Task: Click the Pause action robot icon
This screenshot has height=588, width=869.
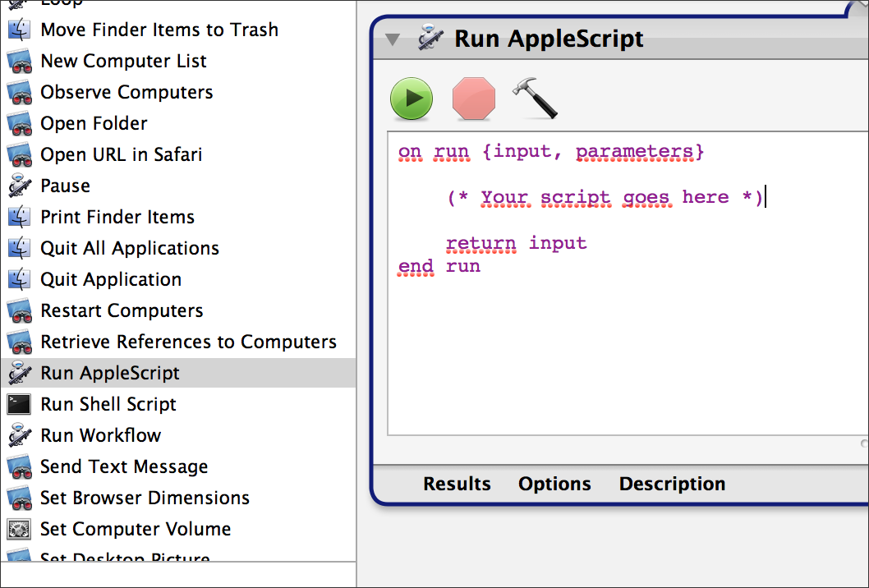Action: click(20, 186)
